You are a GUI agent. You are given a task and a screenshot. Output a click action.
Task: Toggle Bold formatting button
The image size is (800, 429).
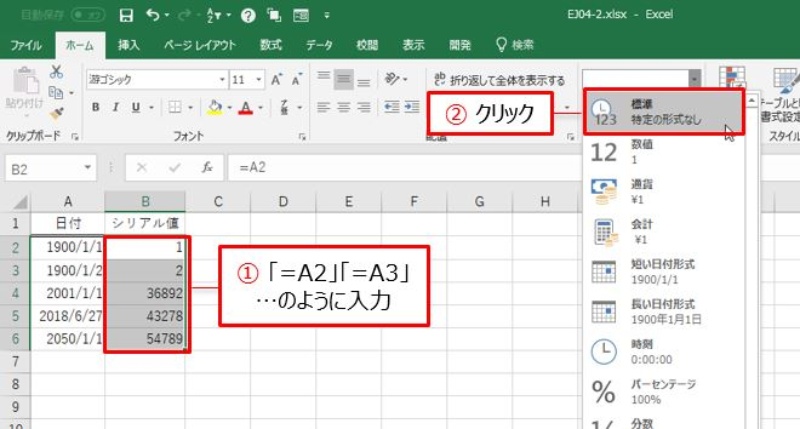(97, 108)
